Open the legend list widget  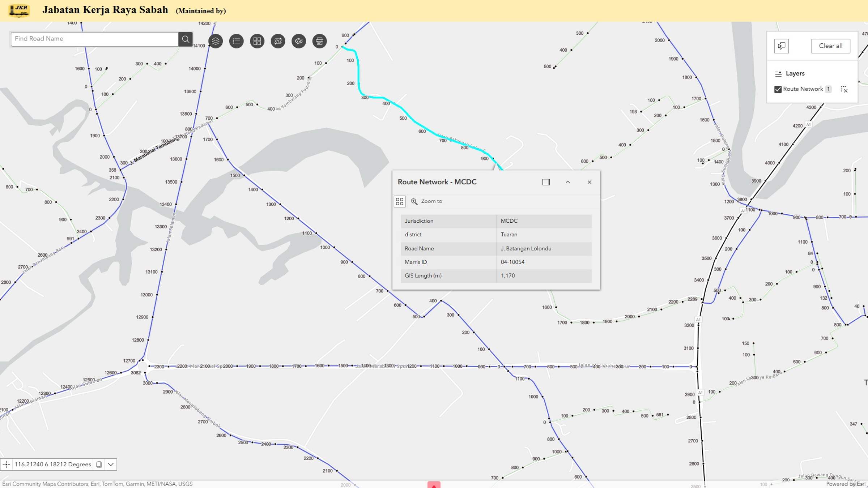pyautogui.click(x=236, y=41)
